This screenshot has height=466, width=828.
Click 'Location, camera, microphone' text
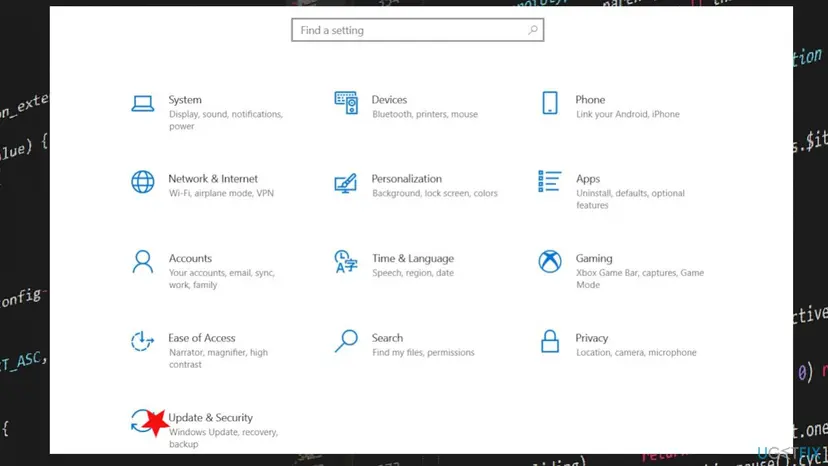point(636,352)
